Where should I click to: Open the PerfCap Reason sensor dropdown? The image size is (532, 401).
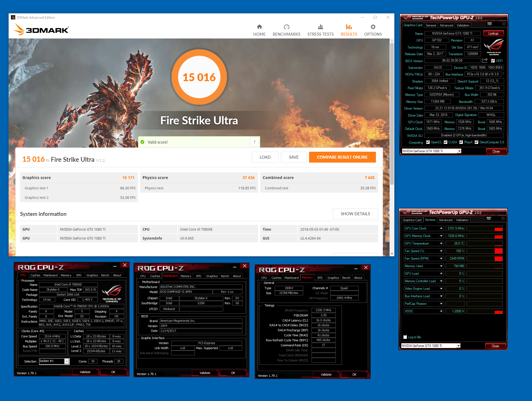coord(441,304)
